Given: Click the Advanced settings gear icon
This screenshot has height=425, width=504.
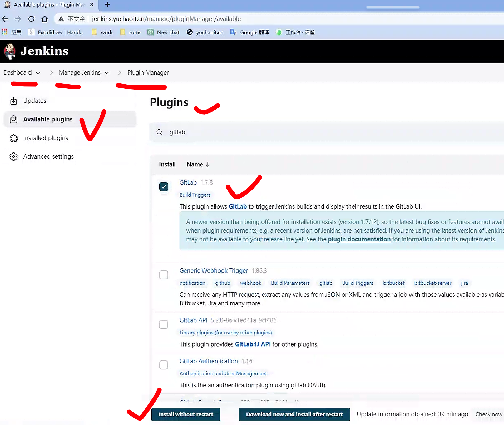Looking at the screenshot, I should coord(13,157).
